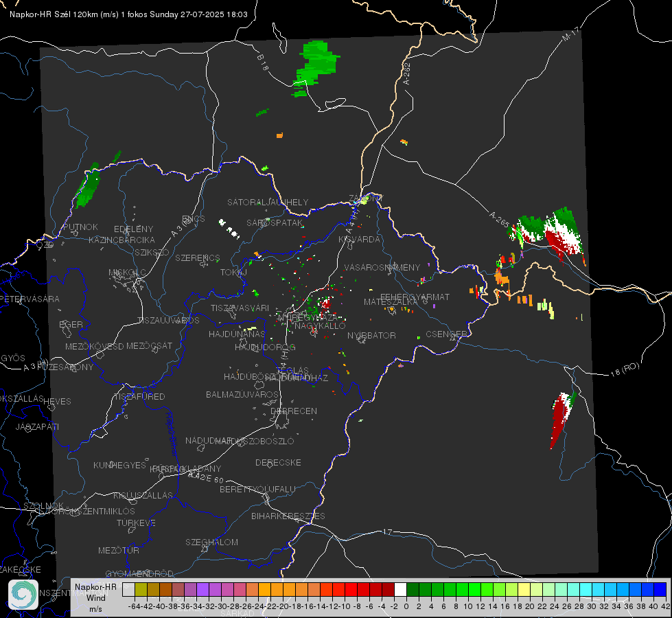
Task: Click the SZIKSZÓ label
Action: (x=152, y=252)
